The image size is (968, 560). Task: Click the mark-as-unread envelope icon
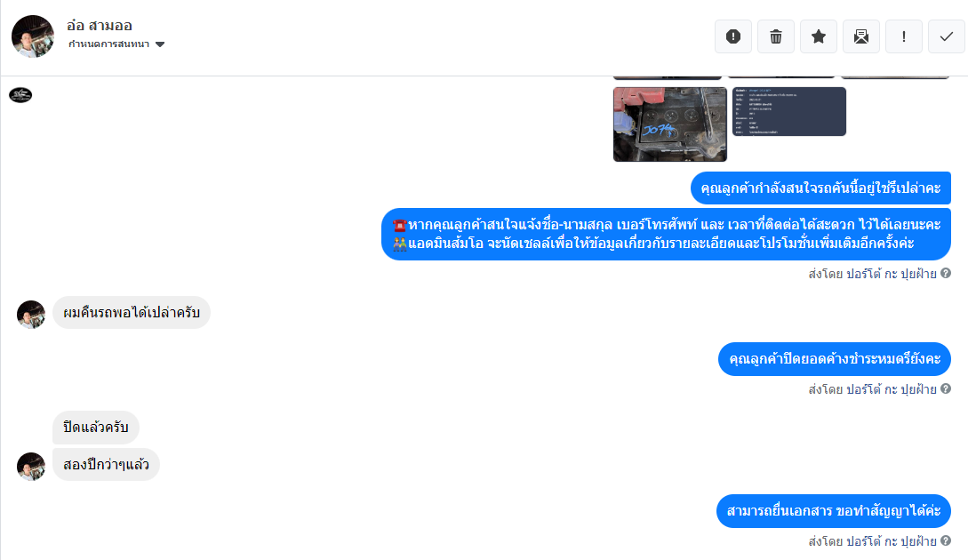(x=860, y=36)
